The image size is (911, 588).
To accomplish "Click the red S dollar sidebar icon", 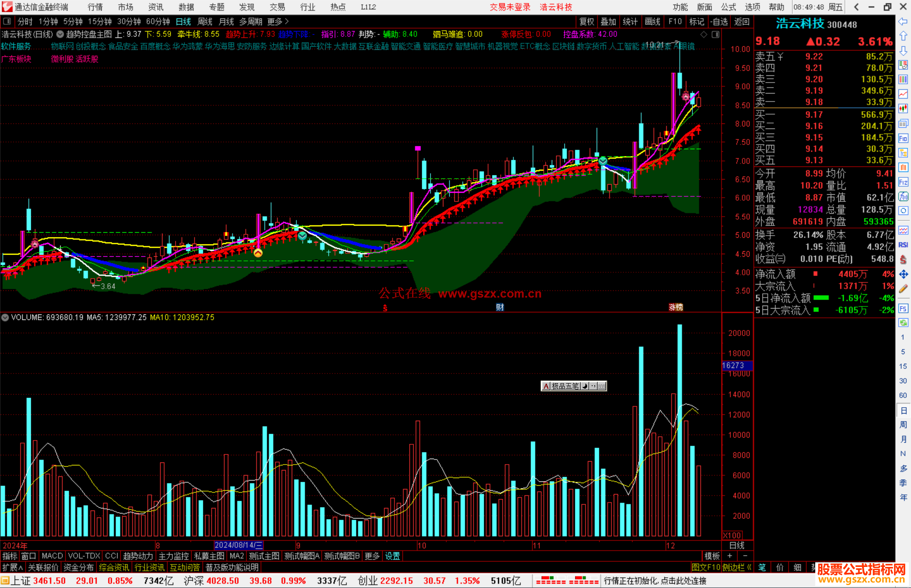I will 903,260.
